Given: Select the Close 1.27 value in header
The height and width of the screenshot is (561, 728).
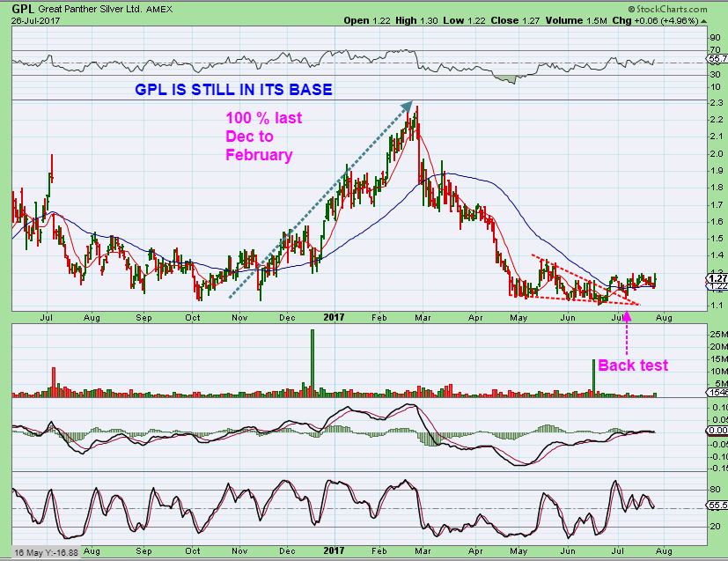Looking at the screenshot, I should pyautogui.click(x=515, y=21).
